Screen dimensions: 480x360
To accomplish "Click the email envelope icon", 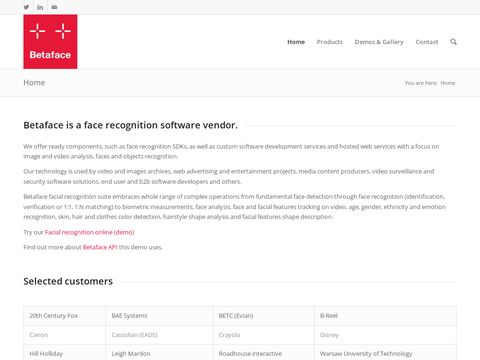I will tap(54, 7).
